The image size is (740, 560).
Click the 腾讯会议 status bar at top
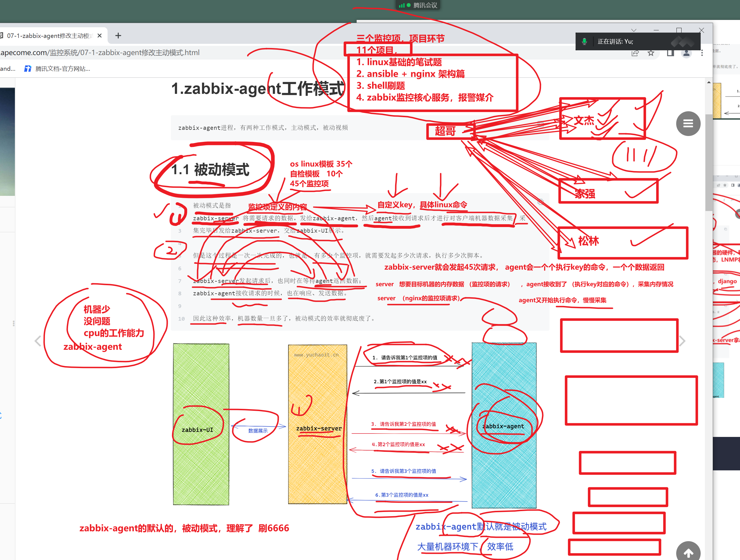(x=418, y=5)
